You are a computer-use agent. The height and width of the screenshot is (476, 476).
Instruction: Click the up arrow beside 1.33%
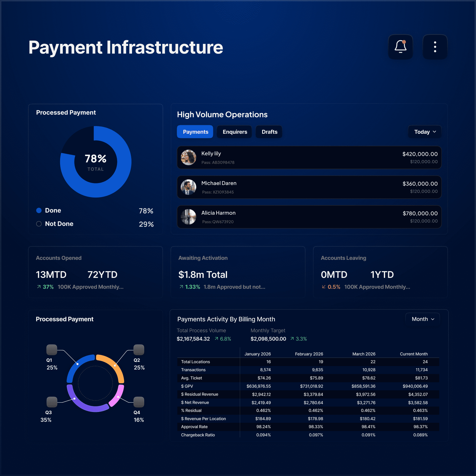click(x=181, y=287)
